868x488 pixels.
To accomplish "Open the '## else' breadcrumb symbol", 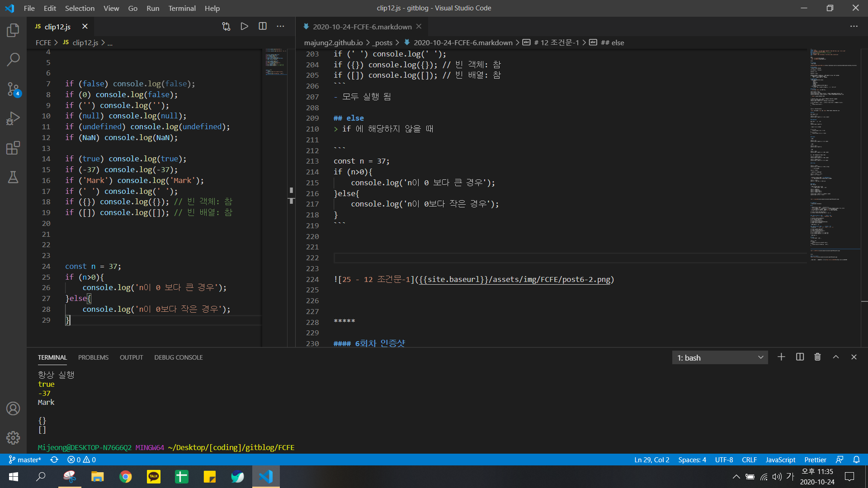I will pyautogui.click(x=606, y=42).
